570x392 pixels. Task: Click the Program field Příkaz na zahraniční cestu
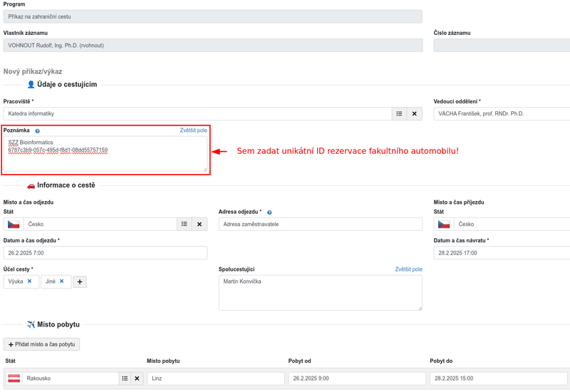212,16
